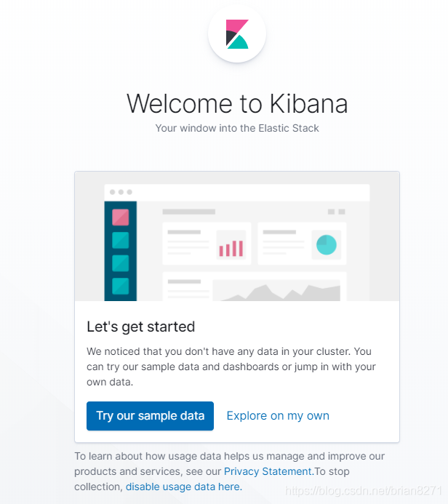Click the Kibana logo at top
448x504 pixels.
(x=237, y=33)
